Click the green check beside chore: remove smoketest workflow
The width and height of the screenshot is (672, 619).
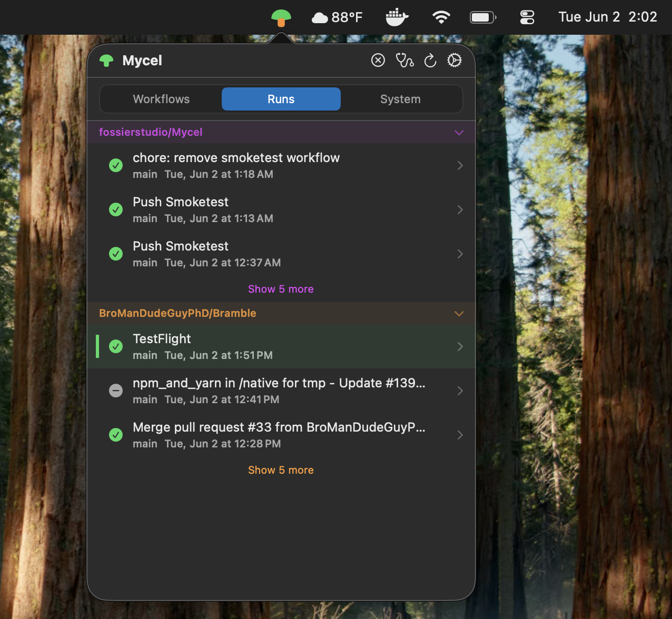coord(116,165)
